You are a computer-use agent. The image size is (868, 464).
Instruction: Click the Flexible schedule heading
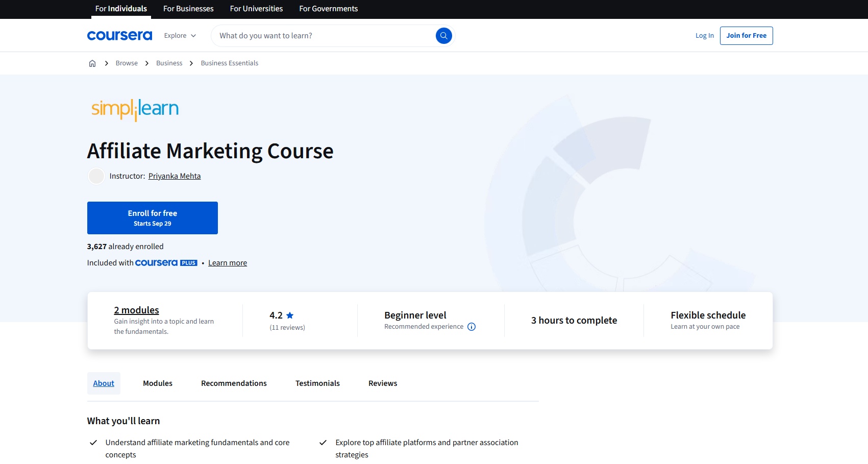(708, 315)
